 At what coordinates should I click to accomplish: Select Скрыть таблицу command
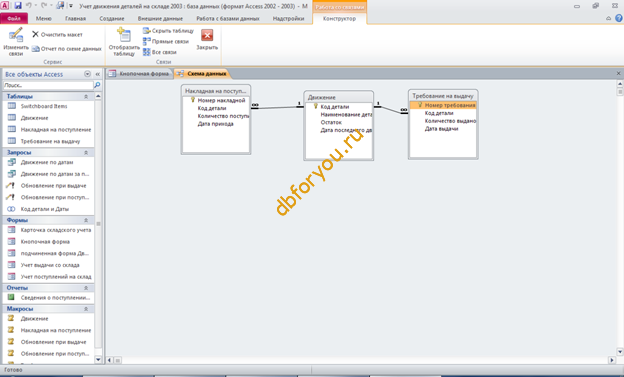point(168,31)
